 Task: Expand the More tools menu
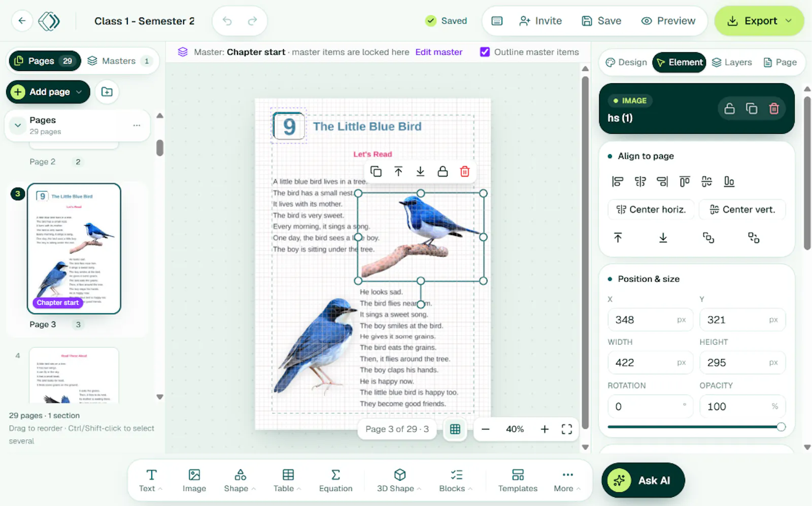click(x=567, y=481)
